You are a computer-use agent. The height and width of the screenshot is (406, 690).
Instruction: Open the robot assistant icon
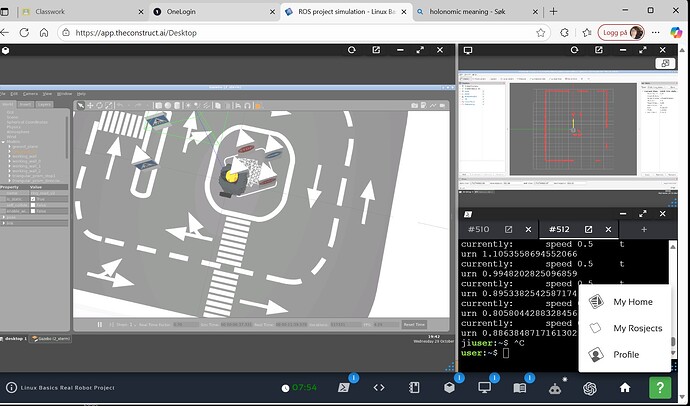[555, 388]
